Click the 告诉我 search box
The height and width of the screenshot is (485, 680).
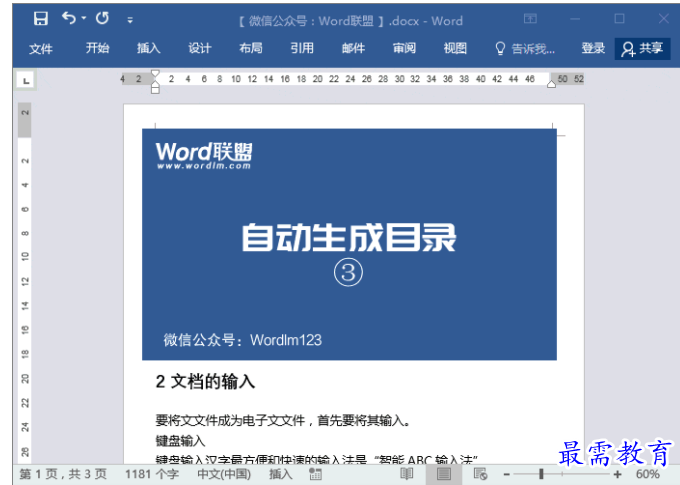click(x=533, y=49)
